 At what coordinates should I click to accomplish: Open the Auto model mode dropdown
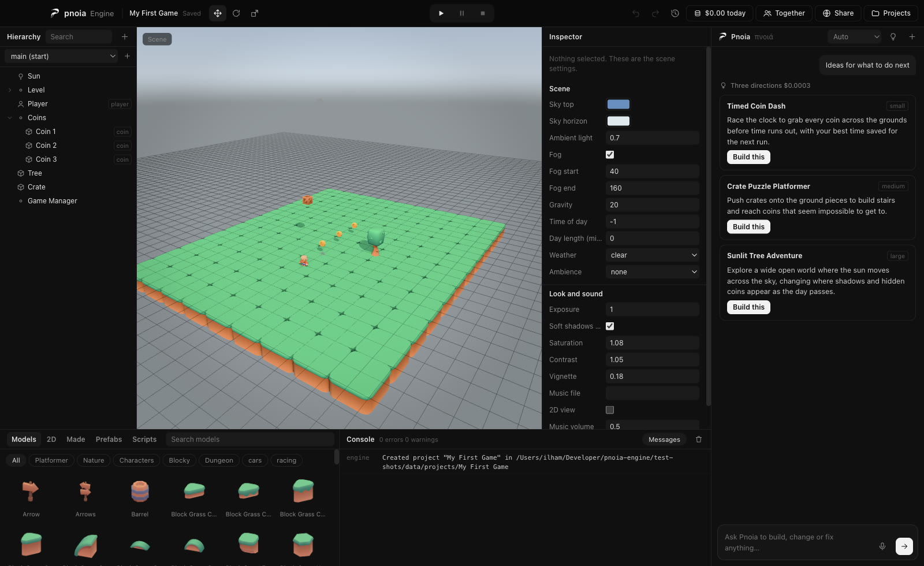coord(855,37)
